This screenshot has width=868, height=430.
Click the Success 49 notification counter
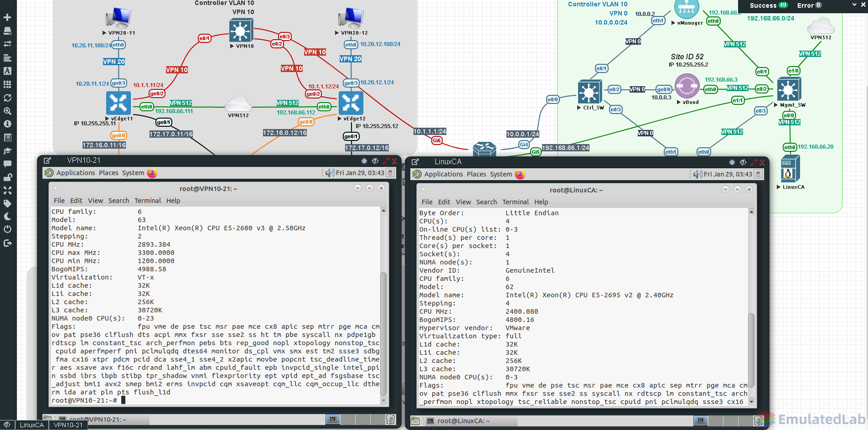(769, 5)
